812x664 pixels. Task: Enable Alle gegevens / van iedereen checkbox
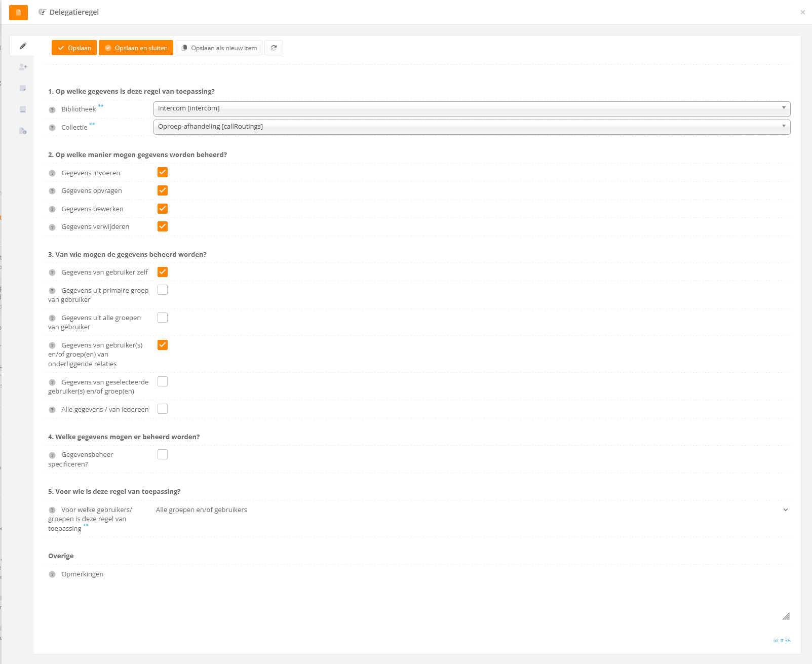pyautogui.click(x=163, y=409)
